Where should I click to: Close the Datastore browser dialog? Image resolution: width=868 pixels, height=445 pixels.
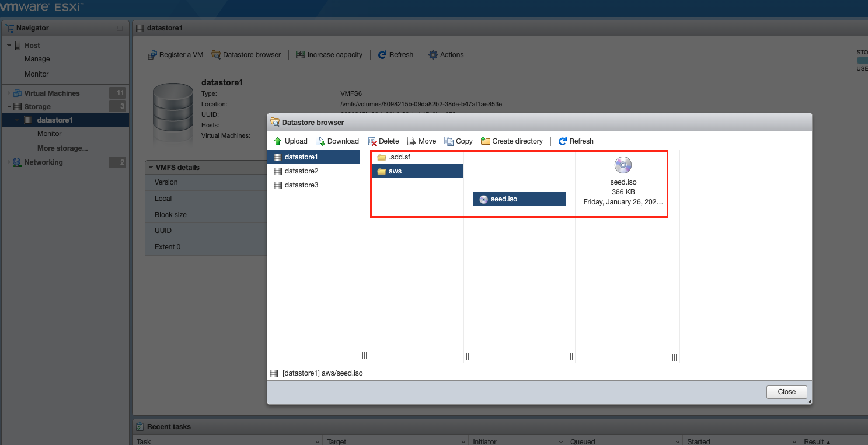786,392
